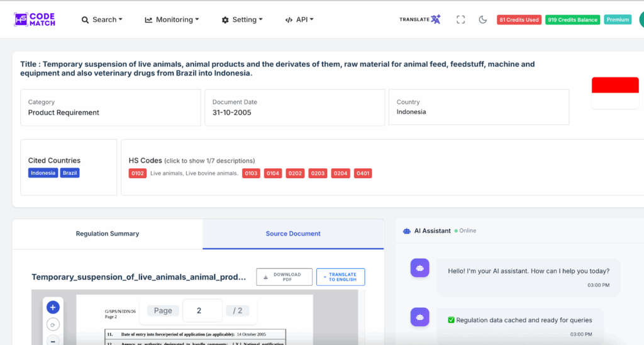Show description for HS code 0401
The height and width of the screenshot is (345, 644).
tap(363, 173)
